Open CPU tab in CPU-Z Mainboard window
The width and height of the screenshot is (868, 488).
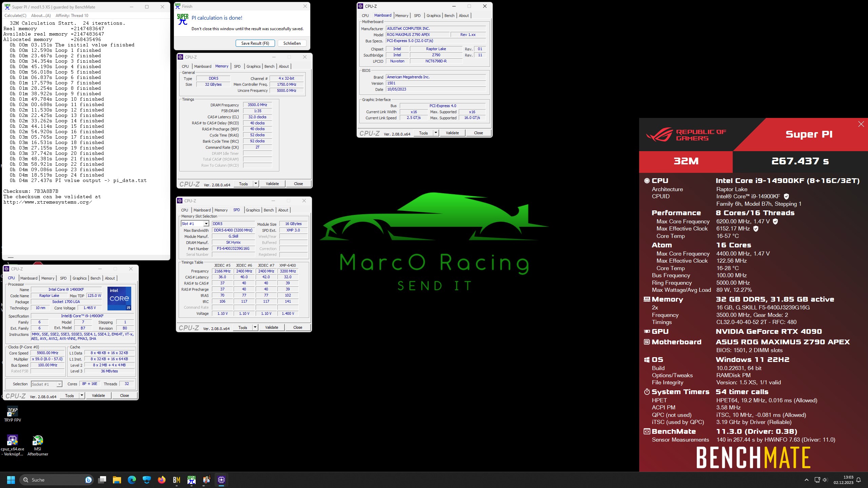[365, 16]
